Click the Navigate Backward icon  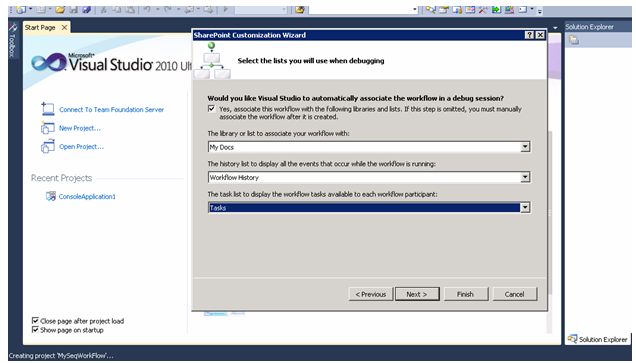click(189, 9)
